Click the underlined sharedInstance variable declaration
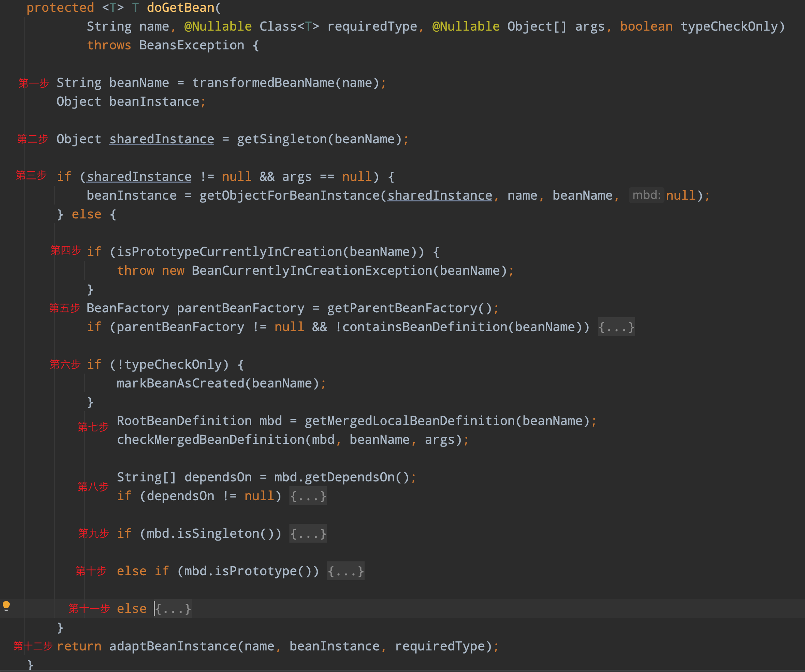This screenshot has height=672, width=805. pos(162,139)
